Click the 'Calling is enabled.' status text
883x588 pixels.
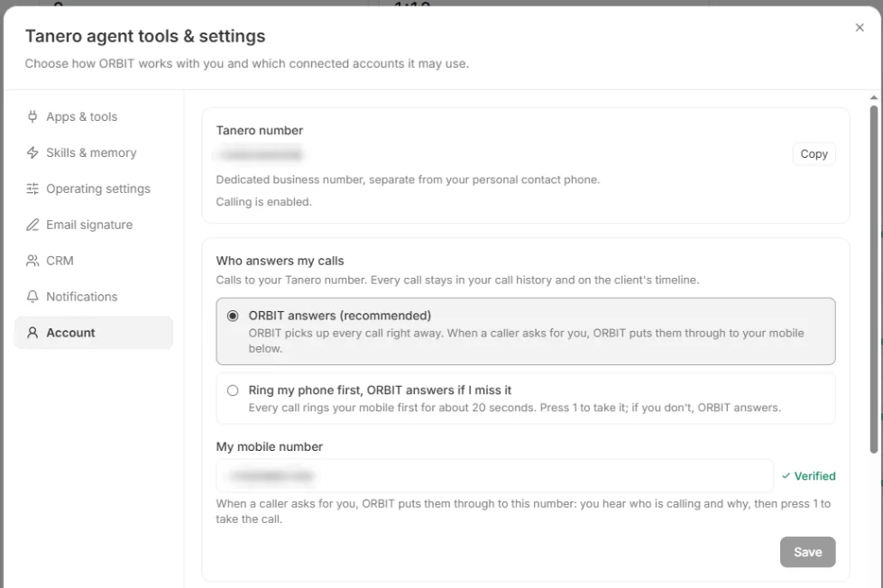263,202
